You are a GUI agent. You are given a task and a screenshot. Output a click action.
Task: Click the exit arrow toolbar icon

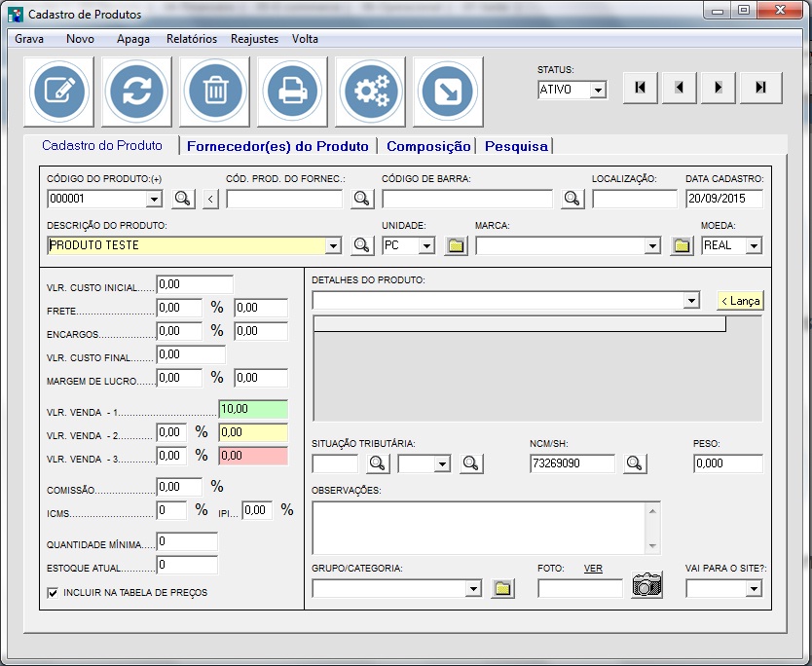pyautogui.click(x=448, y=92)
